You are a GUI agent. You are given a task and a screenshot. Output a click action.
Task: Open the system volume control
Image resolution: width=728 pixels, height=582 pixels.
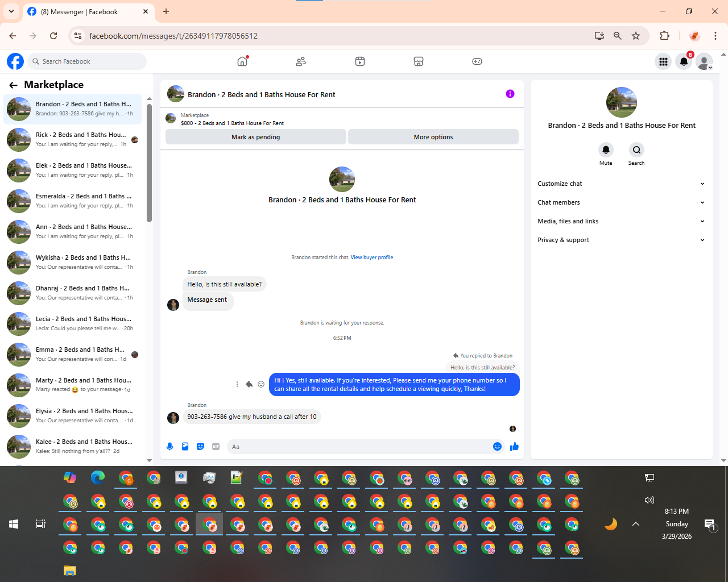[x=650, y=500]
